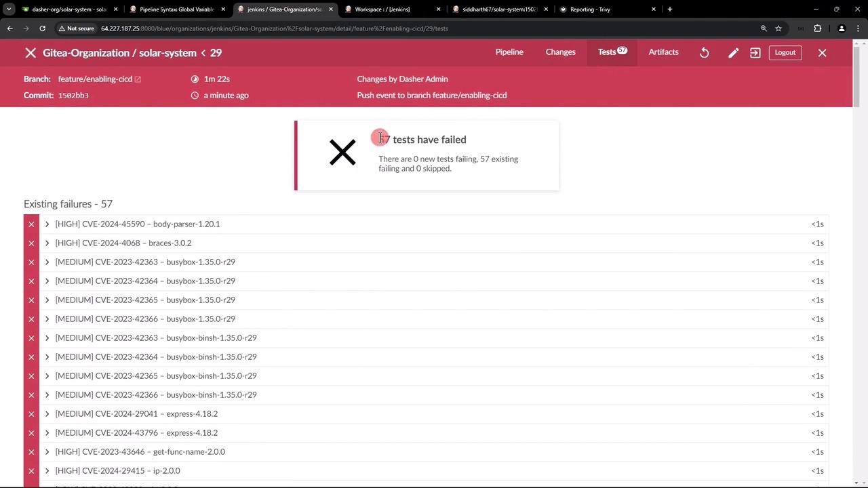Open the Pipeline tab

tap(509, 52)
